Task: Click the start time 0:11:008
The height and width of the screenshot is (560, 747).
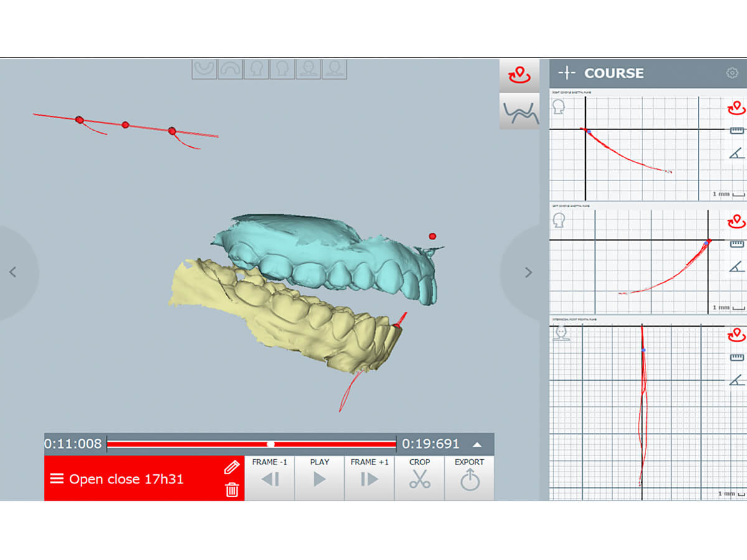Action: pyautogui.click(x=73, y=444)
